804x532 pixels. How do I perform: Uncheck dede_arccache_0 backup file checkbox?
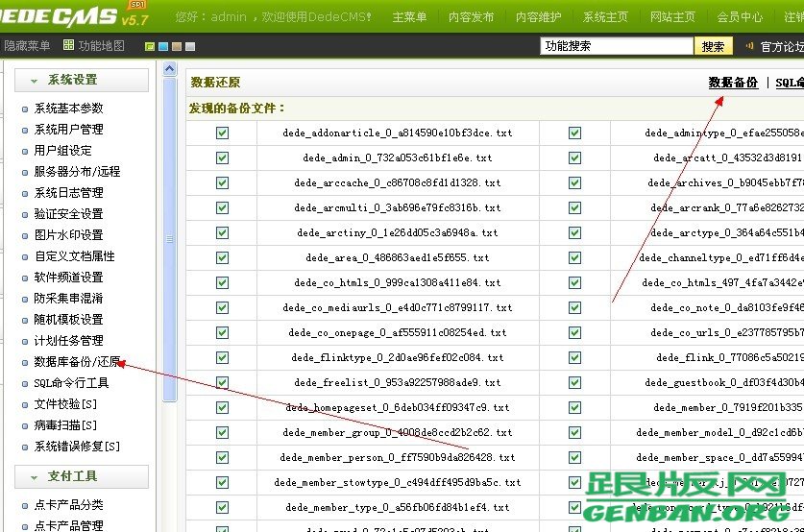(x=222, y=183)
